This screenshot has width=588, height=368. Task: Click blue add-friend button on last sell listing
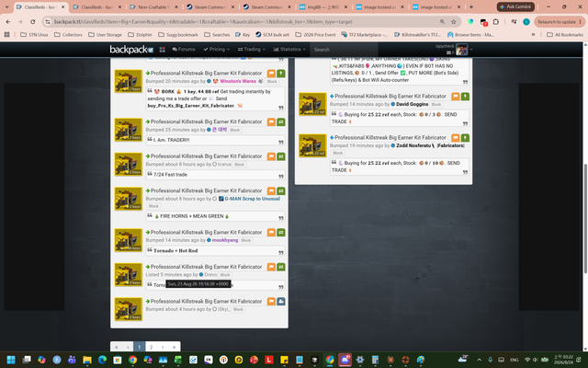click(281, 302)
